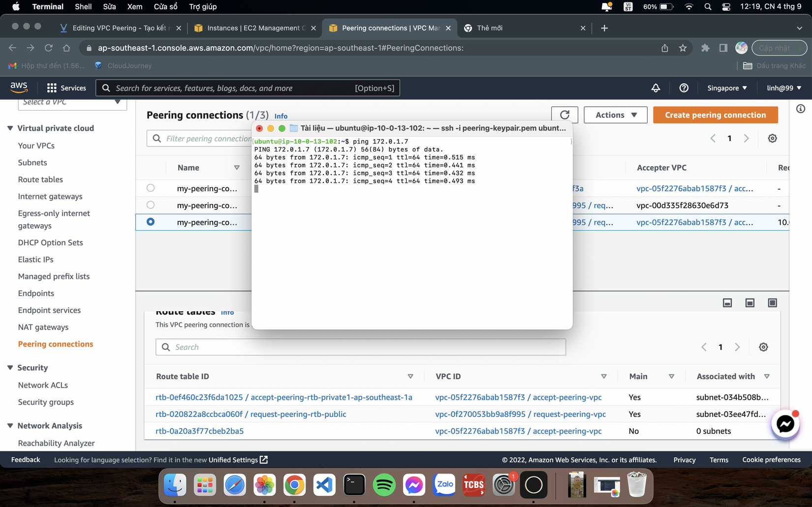
Task: Open Route tables in the sidebar
Action: pos(40,179)
